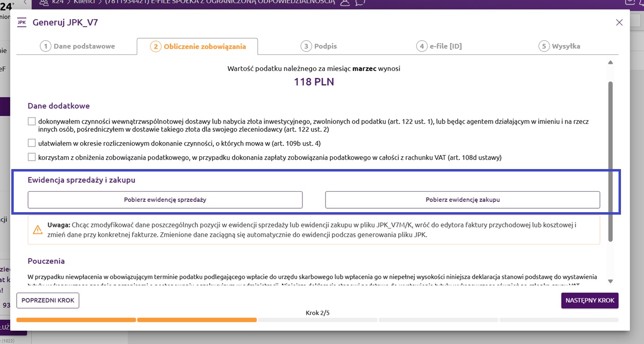
Task: Go to the Podpis step tab
Action: click(x=319, y=47)
